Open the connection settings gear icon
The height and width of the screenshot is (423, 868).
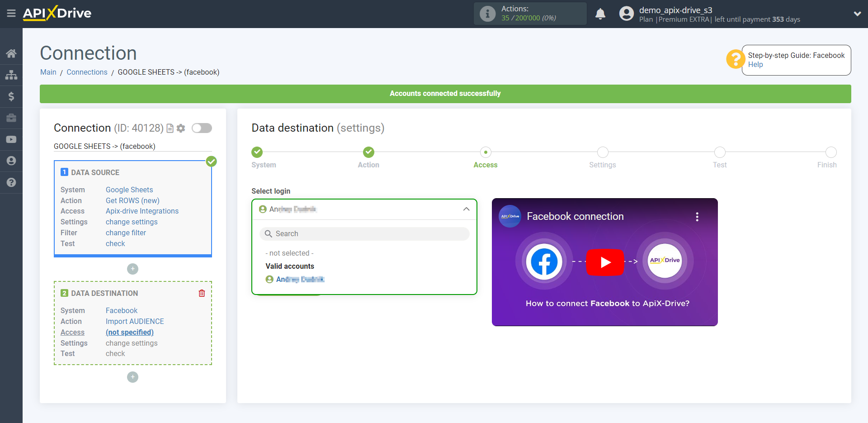[x=181, y=128]
